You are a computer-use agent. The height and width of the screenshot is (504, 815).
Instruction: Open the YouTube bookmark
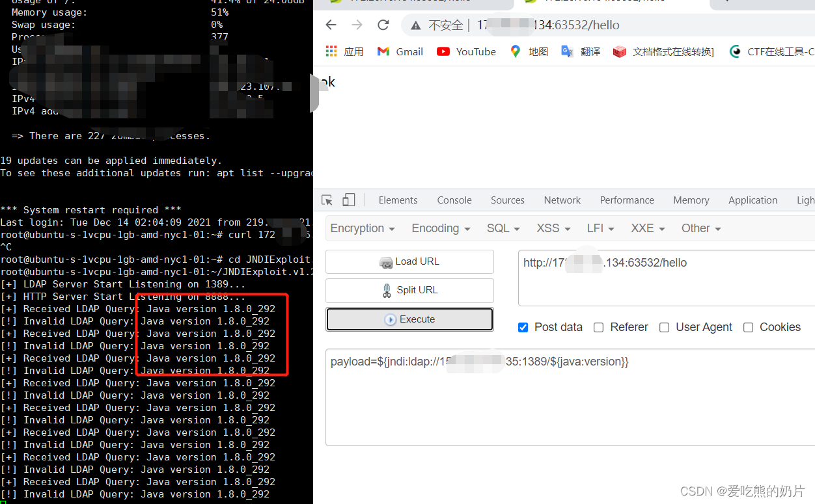(x=466, y=51)
